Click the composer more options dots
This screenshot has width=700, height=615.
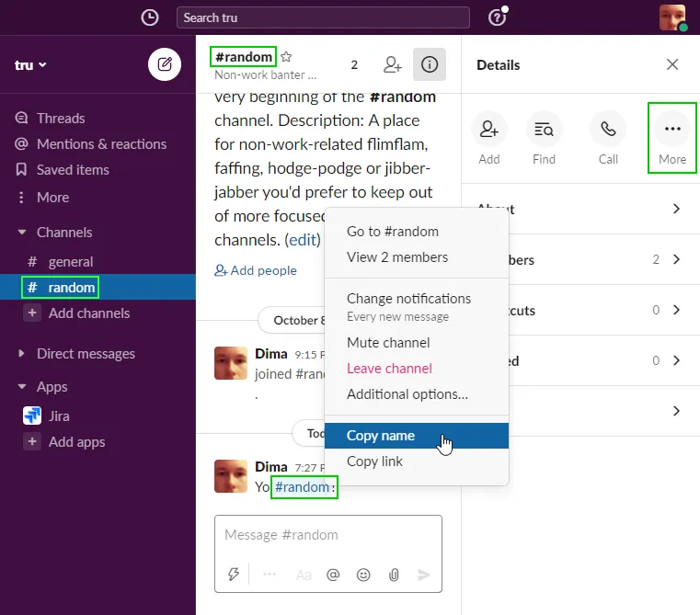[270, 575]
